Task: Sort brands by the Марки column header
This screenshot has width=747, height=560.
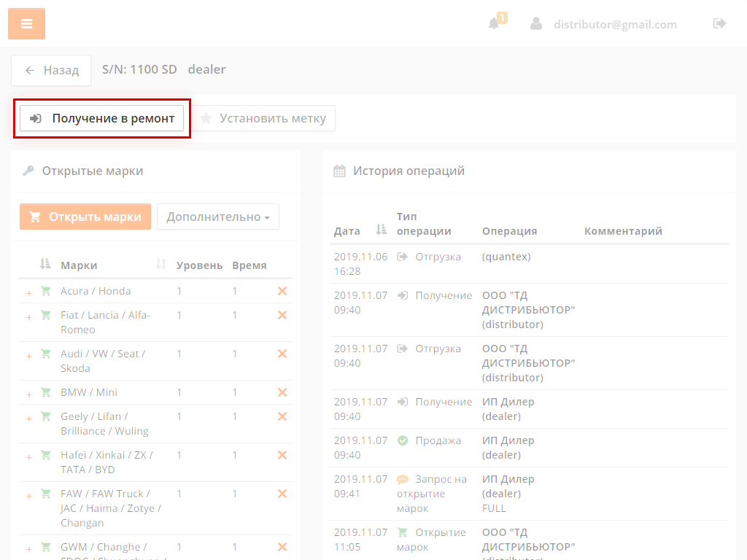Action: pyautogui.click(x=79, y=265)
